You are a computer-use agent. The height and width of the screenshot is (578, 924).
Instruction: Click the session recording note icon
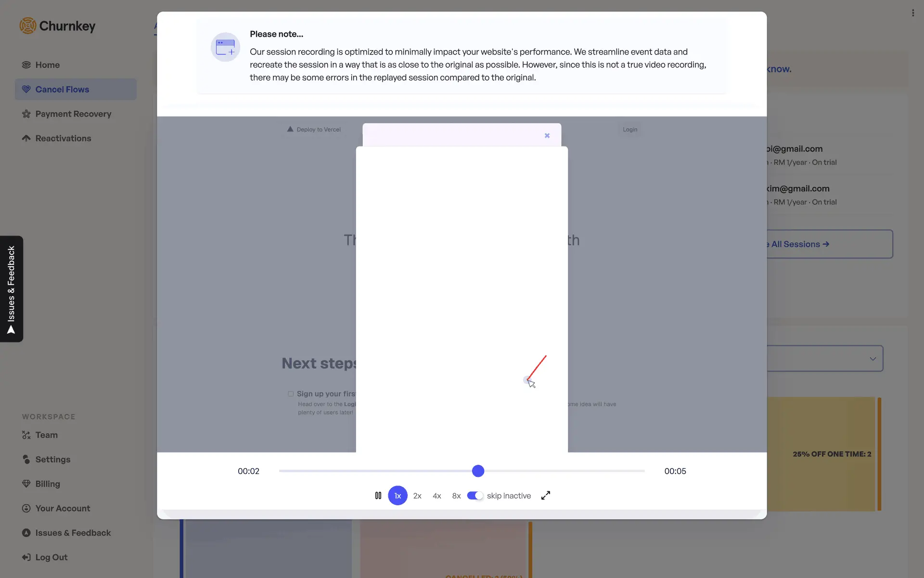pos(225,47)
